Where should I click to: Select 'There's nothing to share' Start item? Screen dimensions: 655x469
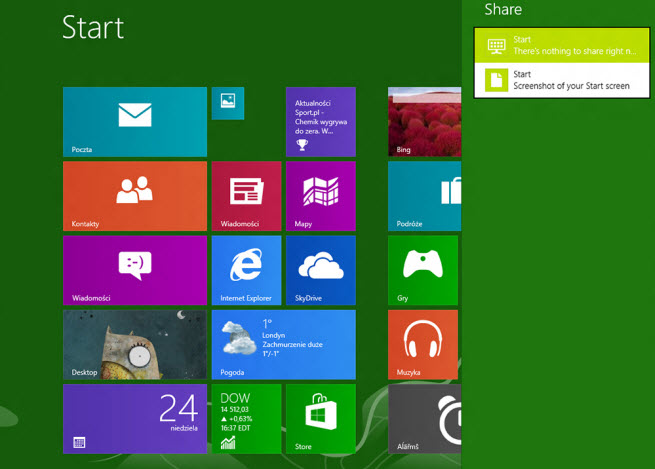pyautogui.click(x=562, y=46)
